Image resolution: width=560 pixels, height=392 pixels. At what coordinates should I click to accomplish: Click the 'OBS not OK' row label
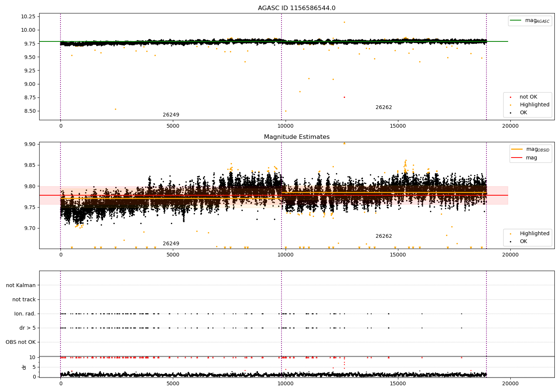coord(21,342)
